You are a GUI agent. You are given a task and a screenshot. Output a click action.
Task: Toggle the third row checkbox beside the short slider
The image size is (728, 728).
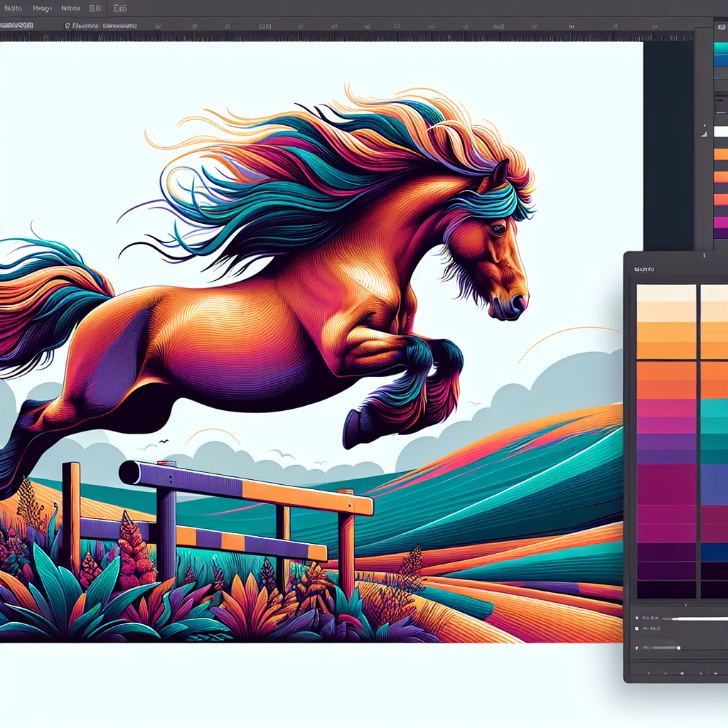[638, 648]
